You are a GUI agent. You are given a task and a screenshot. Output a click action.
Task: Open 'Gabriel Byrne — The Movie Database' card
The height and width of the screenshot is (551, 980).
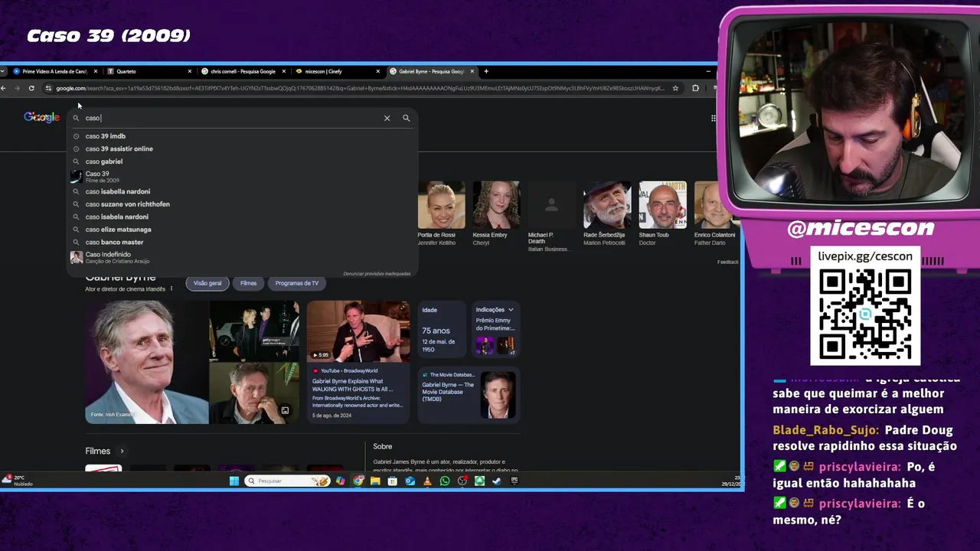469,394
